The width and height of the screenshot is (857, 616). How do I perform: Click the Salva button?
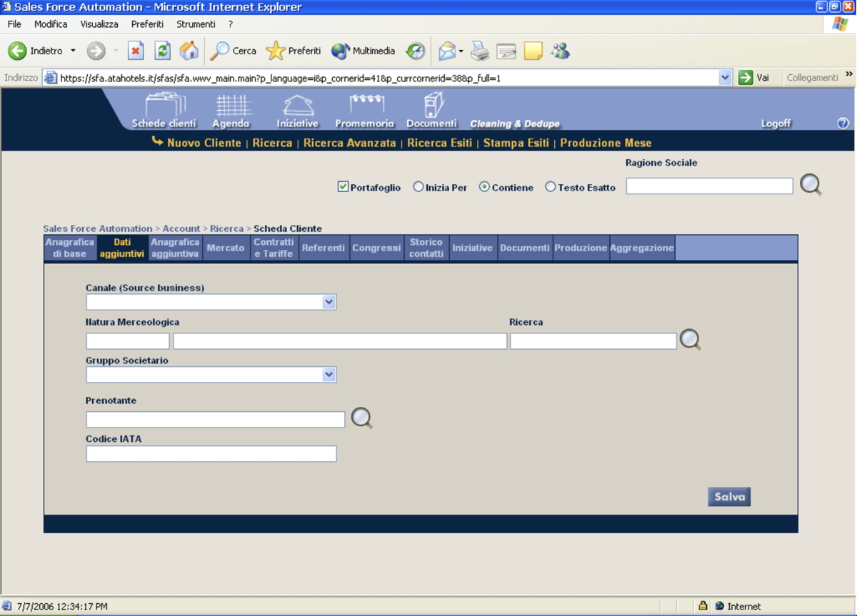tap(729, 497)
